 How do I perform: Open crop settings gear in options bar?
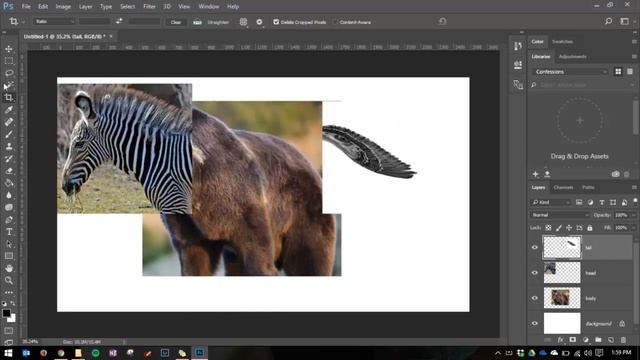coord(259,22)
